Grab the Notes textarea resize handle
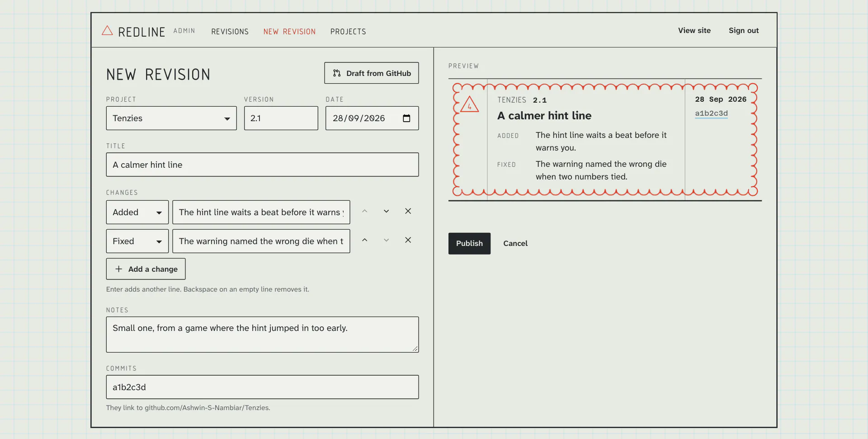Screen dimensions: 868x439 point(415,349)
